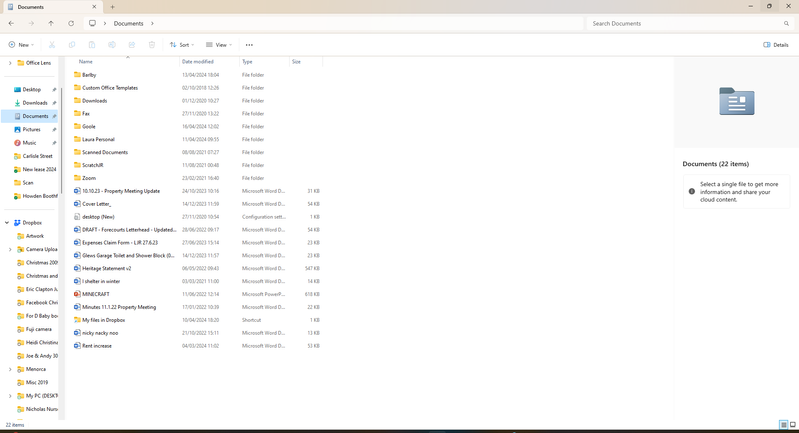
Task: Navigate back using the Back arrow
Action: click(11, 23)
